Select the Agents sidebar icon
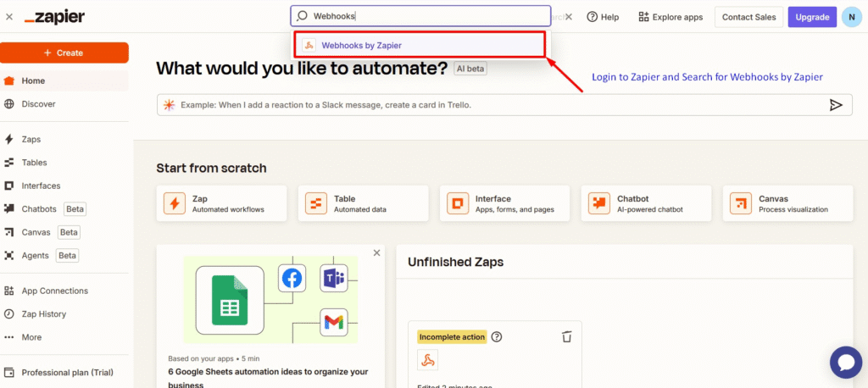The image size is (868, 388). [x=8, y=256]
